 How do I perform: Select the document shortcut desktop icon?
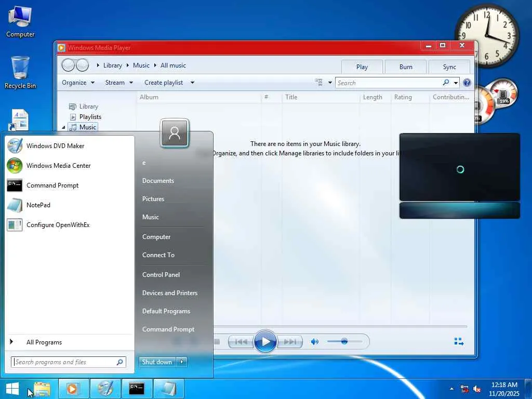(x=19, y=120)
